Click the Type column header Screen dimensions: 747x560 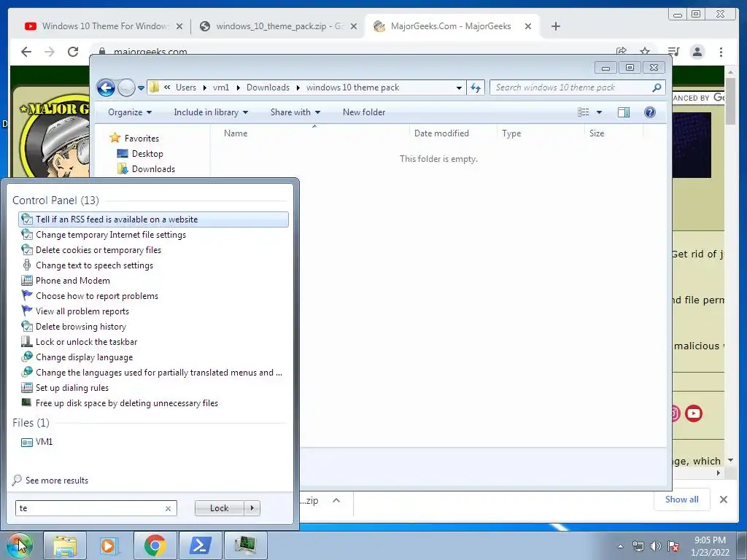(541, 133)
